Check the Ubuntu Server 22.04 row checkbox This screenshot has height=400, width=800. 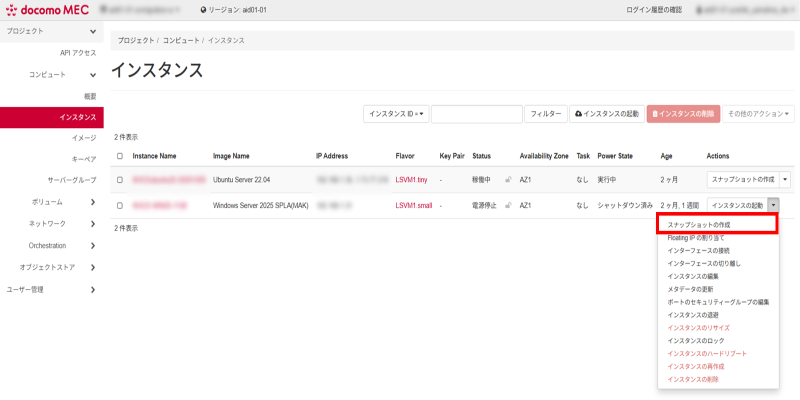pyautogui.click(x=120, y=180)
